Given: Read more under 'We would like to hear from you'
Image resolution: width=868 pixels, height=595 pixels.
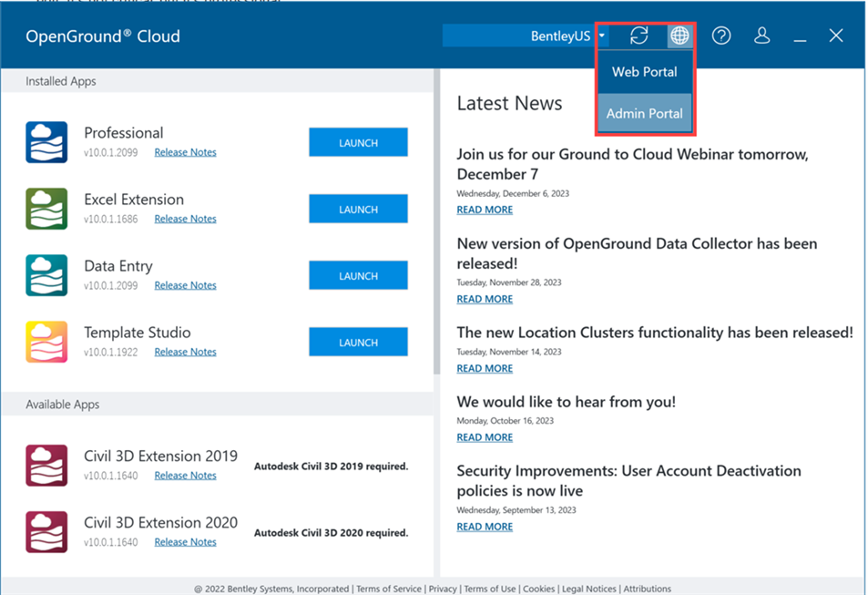Looking at the screenshot, I should (x=485, y=437).
